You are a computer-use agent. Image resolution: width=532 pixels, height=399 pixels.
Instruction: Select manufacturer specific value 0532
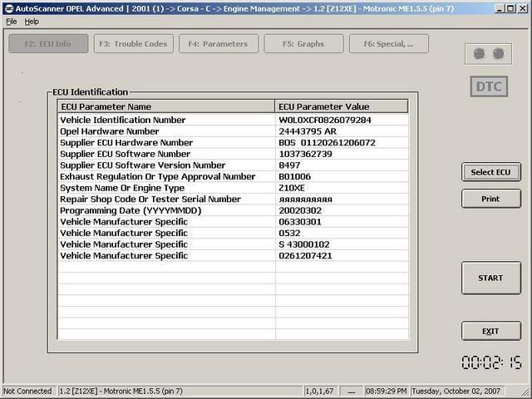point(289,233)
